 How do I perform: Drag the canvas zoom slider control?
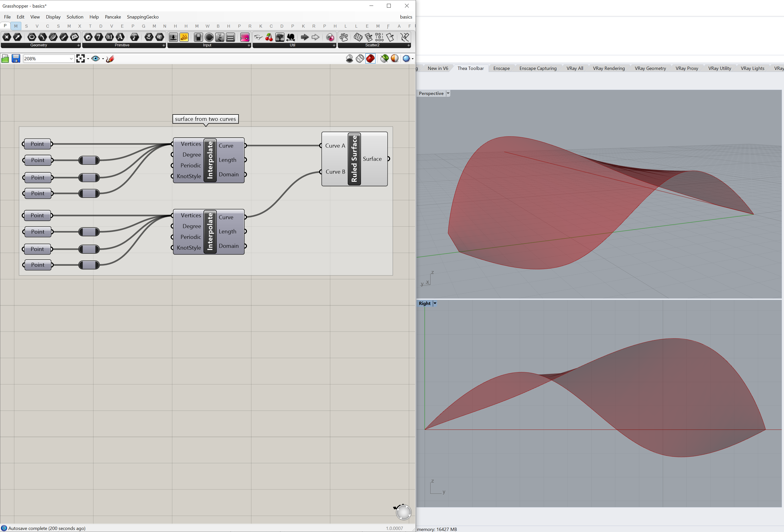[x=48, y=58]
